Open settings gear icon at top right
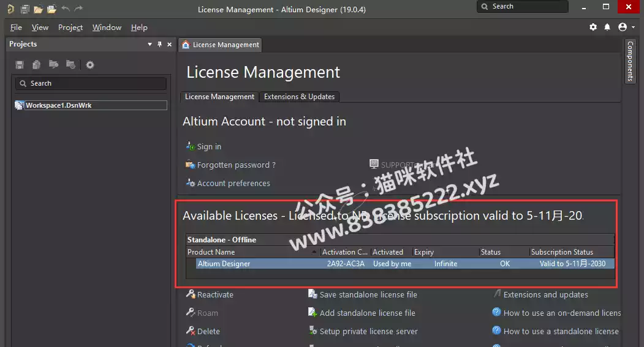 click(593, 27)
